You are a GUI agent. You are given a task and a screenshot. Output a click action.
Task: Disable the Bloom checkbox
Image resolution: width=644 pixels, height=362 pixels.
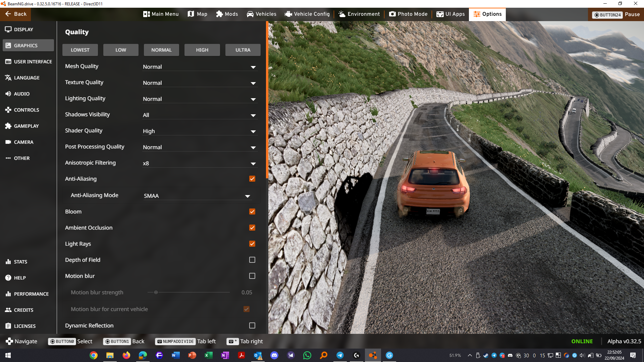click(x=252, y=212)
